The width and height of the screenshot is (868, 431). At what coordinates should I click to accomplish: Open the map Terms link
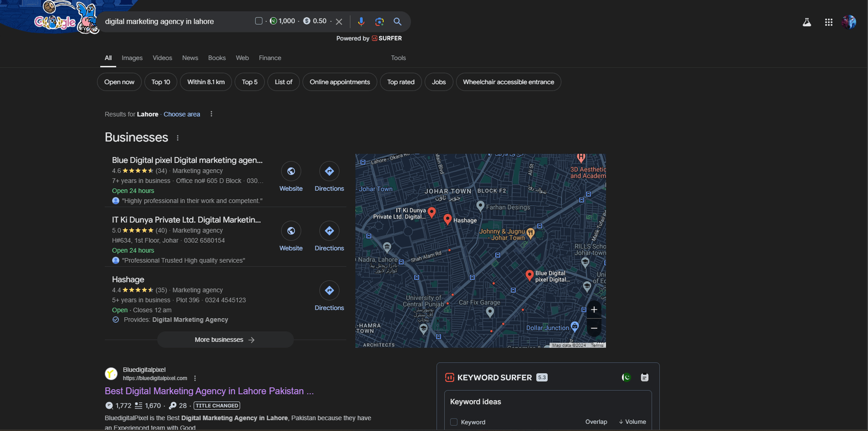pos(597,345)
